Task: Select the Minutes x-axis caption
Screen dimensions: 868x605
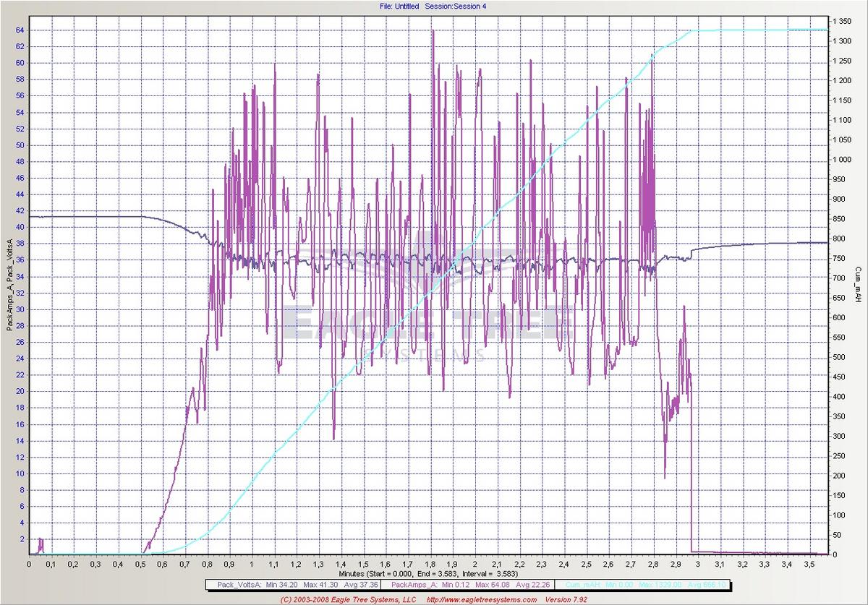Action: point(433,573)
